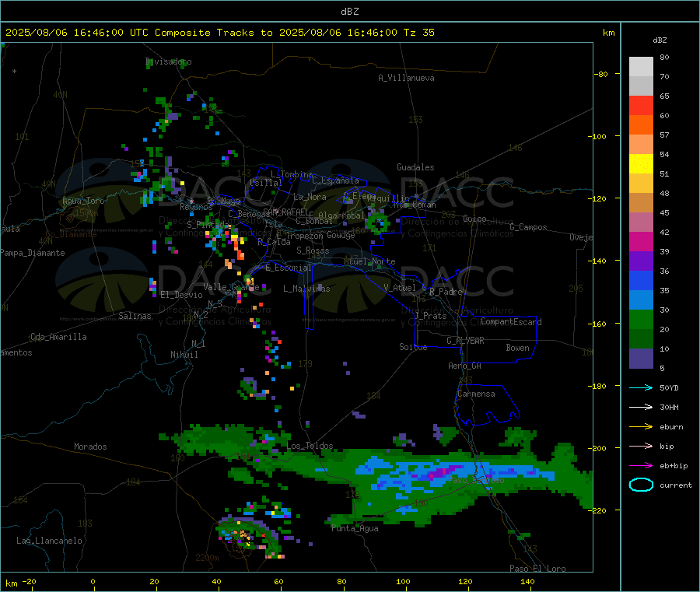Click the 'V_Atuel' map label

(400, 288)
